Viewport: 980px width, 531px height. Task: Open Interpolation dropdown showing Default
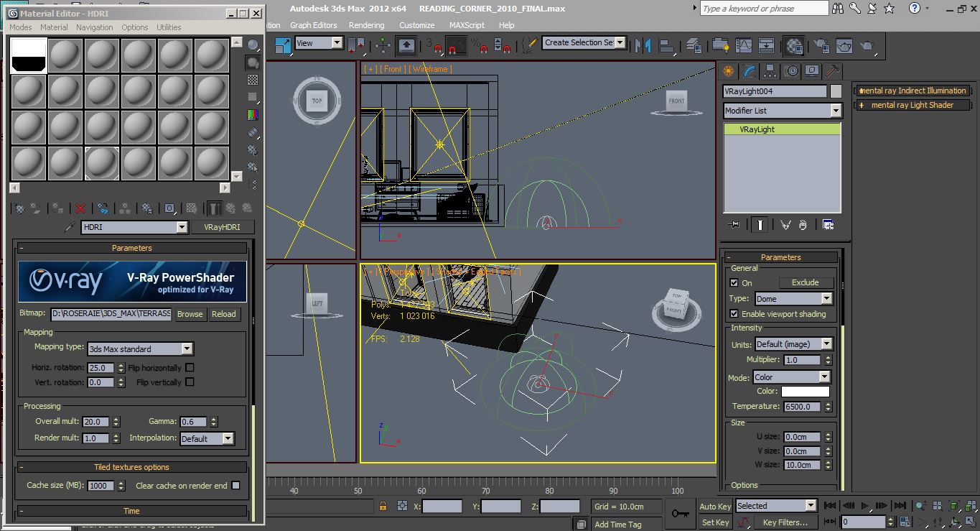pos(207,438)
